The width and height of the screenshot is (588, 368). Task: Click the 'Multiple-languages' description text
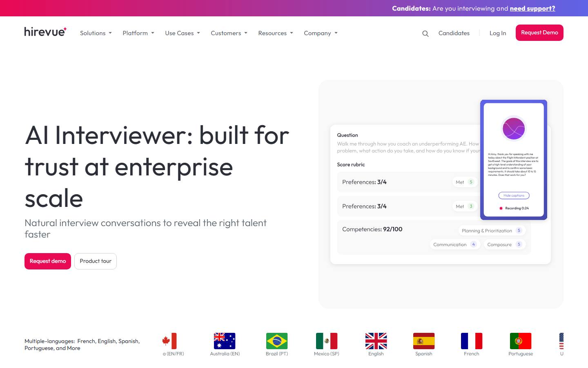[x=82, y=345]
